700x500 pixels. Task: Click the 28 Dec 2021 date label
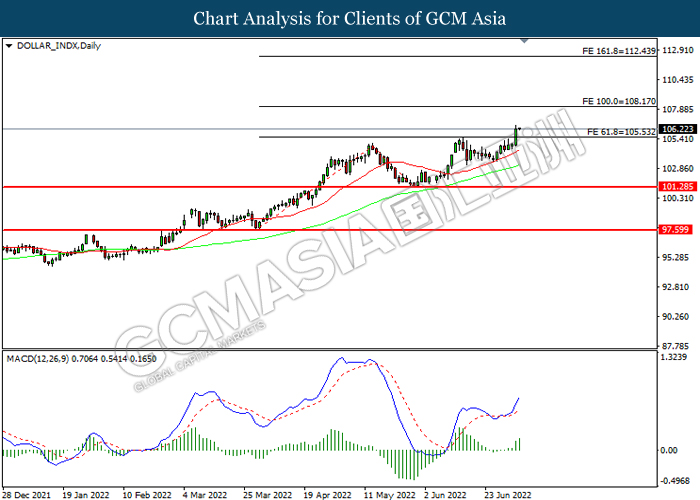point(26,495)
